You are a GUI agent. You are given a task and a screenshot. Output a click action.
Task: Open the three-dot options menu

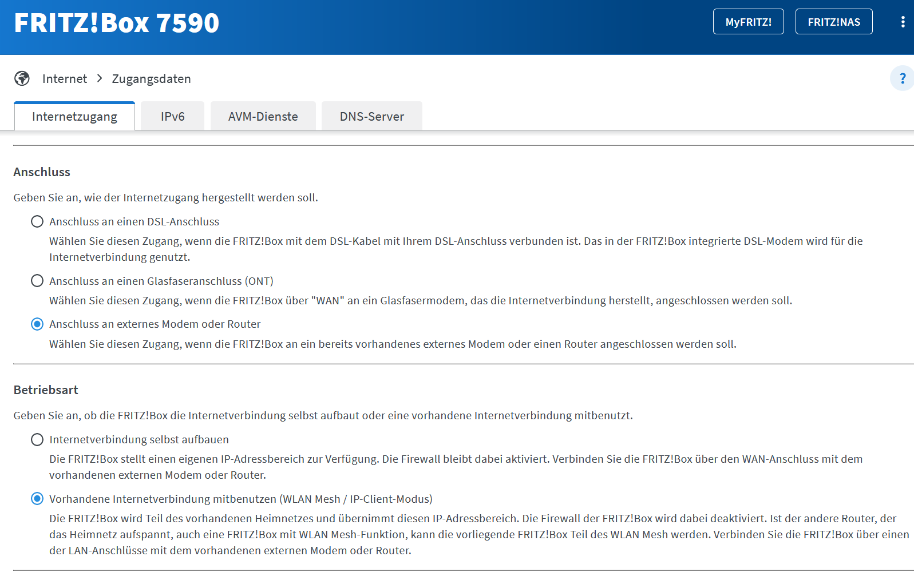(903, 22)
